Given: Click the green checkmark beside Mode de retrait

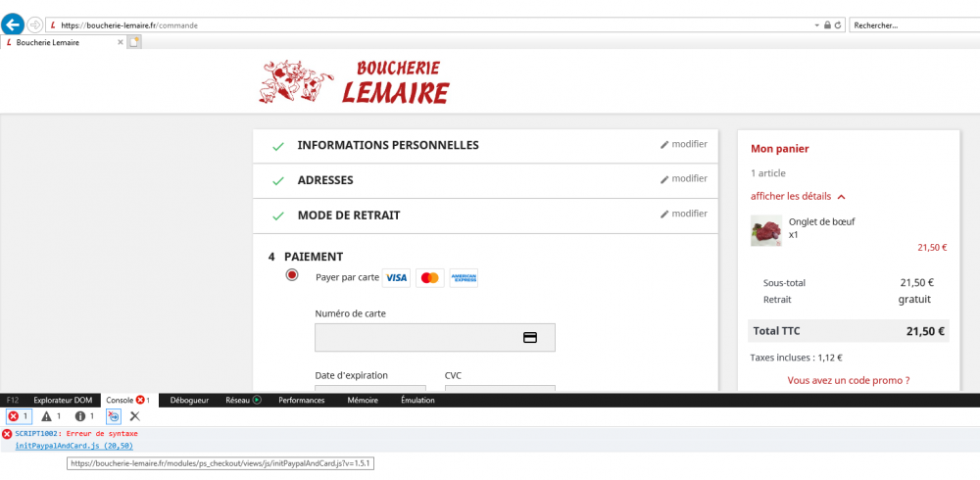Looking at the screenshot, I should (278, 216).
